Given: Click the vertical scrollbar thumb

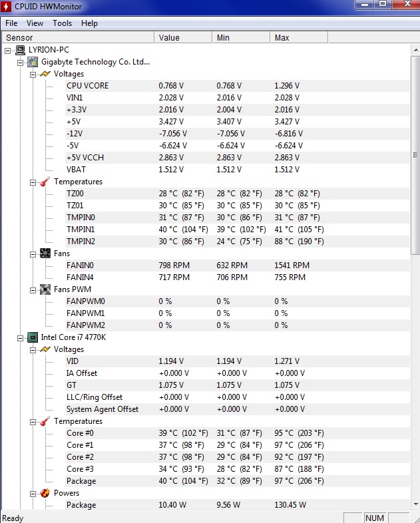Looking at the screenshot, I should tap(415, 156).
